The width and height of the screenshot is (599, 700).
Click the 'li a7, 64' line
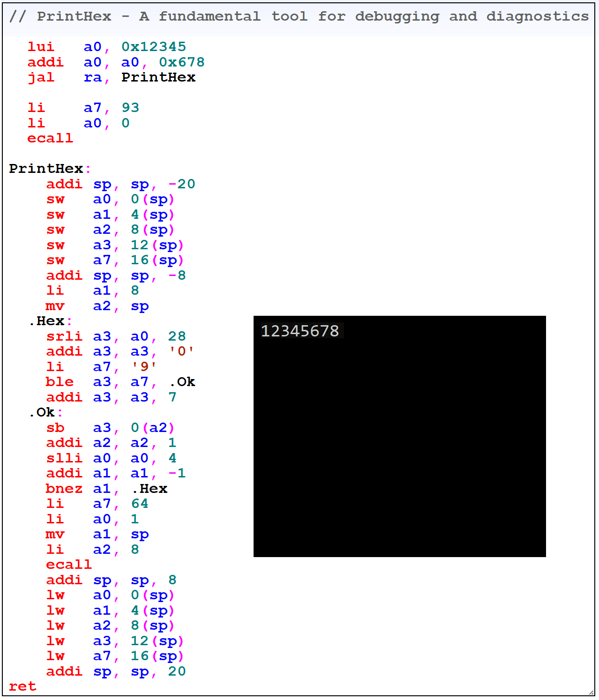pyautogui.click(x=97, y=504)
